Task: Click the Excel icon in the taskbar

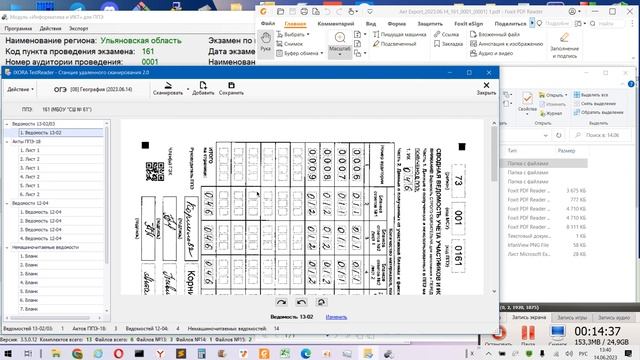Action: (284, 353)
